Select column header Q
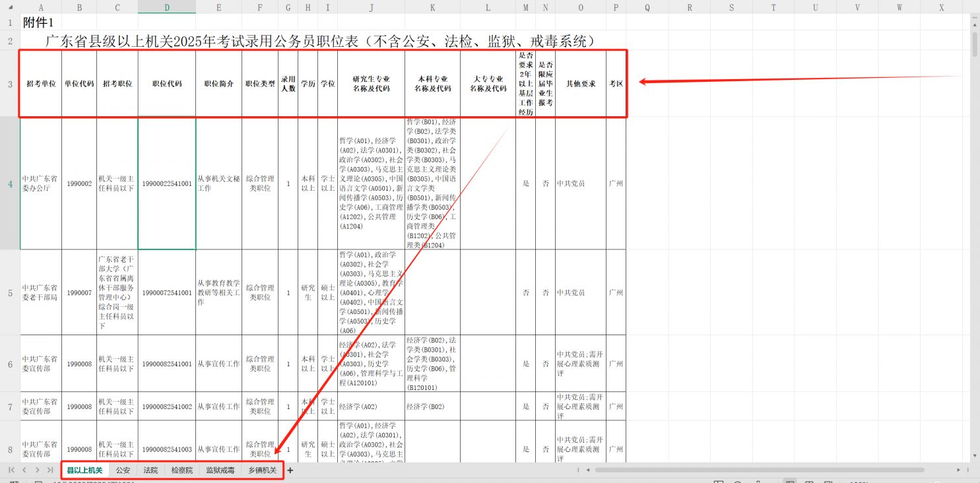980x483 pixels. [647, 8]
